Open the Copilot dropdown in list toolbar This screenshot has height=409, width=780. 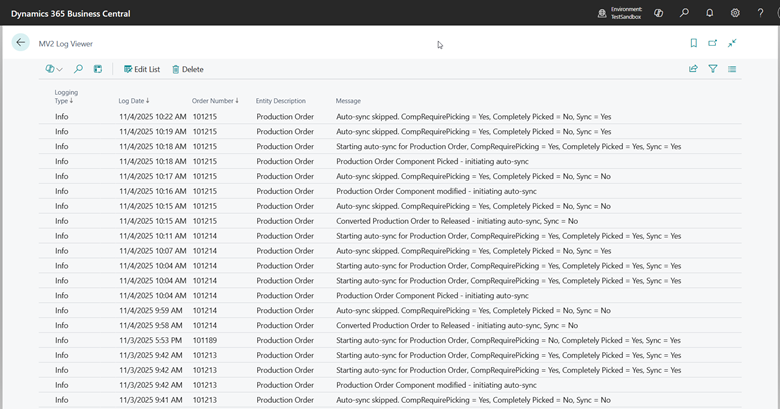(54, 69)
